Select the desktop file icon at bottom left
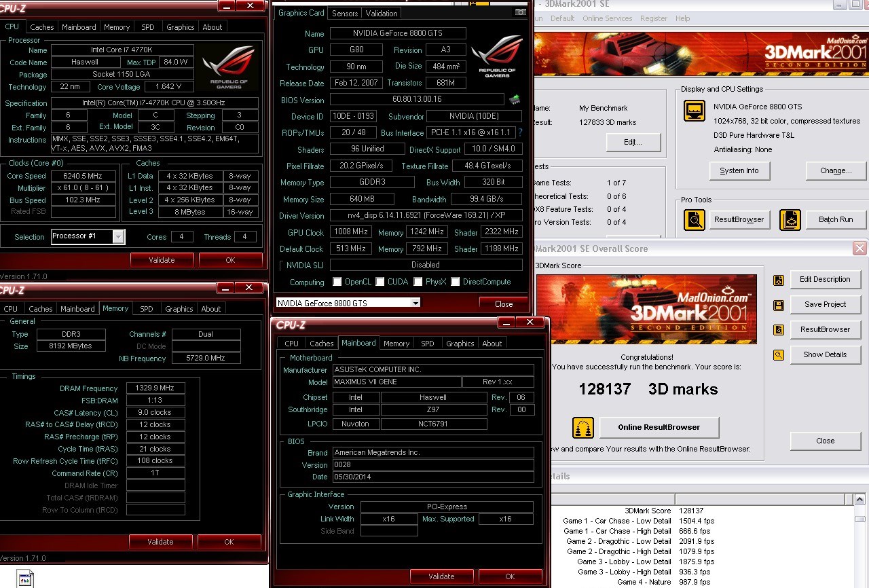This screenshot has width=869, height=588. [x=24, y=579]
